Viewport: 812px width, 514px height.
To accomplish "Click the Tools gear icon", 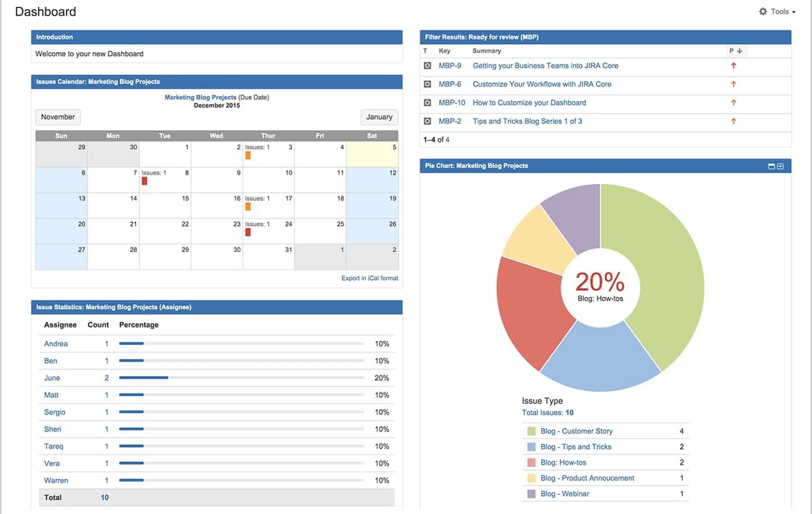I will click(x=763, y=11).
